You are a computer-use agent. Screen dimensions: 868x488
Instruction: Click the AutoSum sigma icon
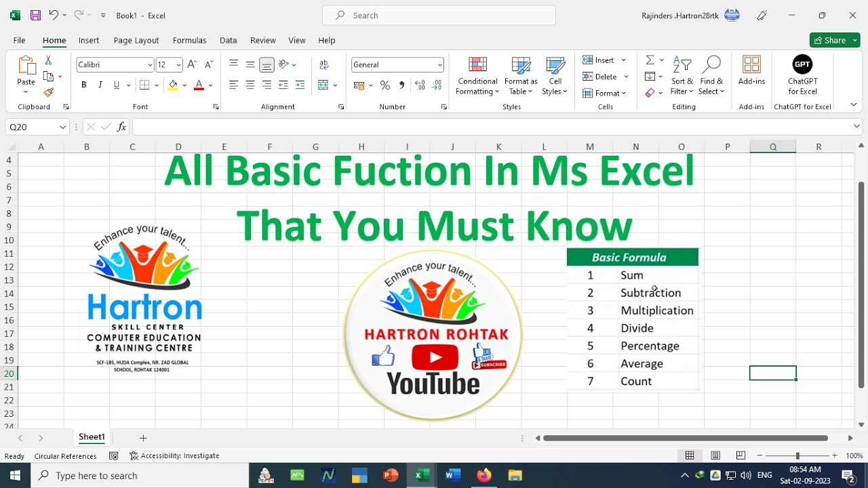point(650,60)
